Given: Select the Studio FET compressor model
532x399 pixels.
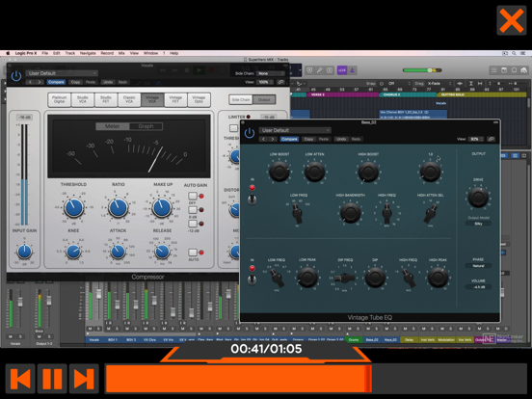Looking at the screenshot, I should point(106,99).
